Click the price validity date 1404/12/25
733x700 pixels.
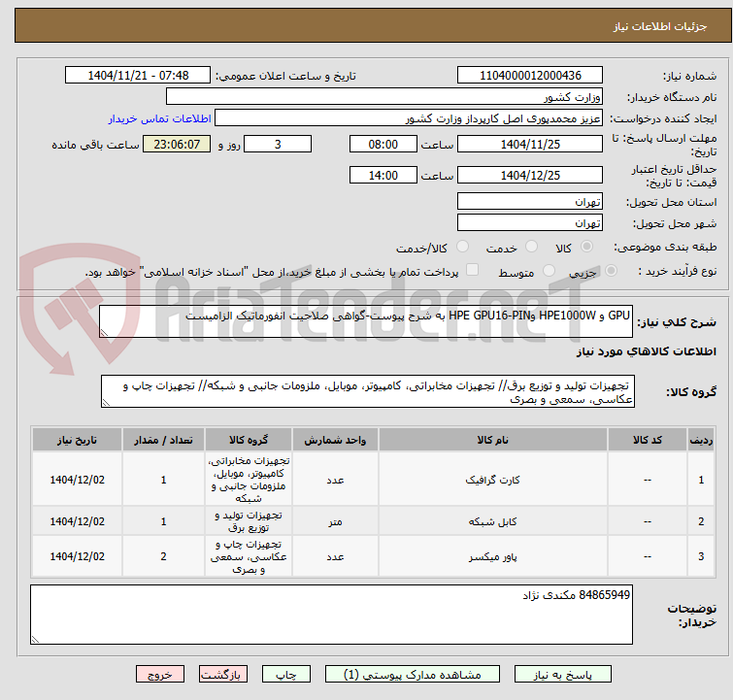pyautogui.click(x=530, y=175)
